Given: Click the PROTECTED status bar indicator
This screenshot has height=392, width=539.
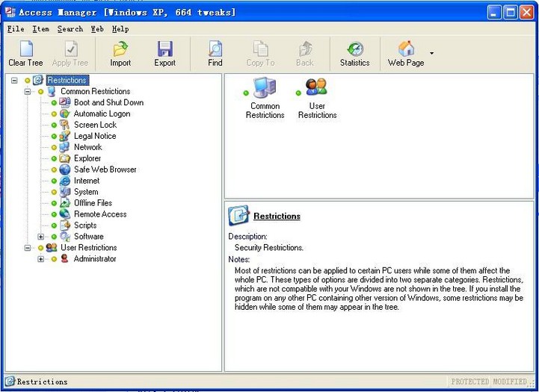Looking at the screenshot, I should coord(470,382).
